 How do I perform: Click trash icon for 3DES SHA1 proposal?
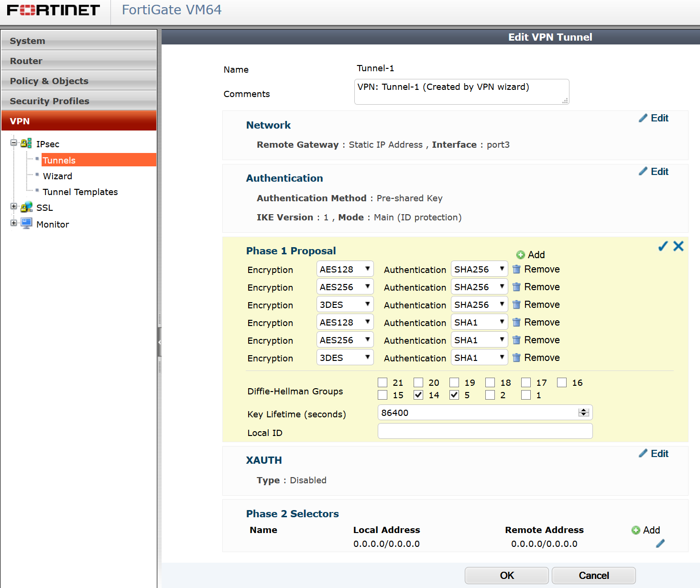coord(516,358)
